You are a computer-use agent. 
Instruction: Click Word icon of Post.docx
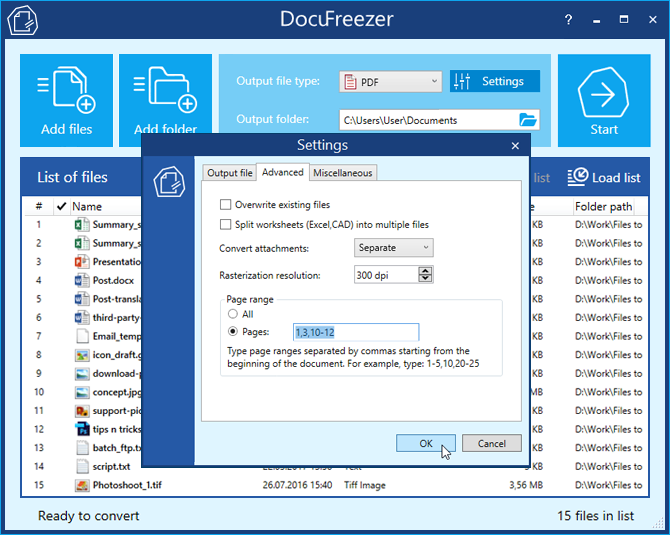pyautogui.click(x=82, y=280)
